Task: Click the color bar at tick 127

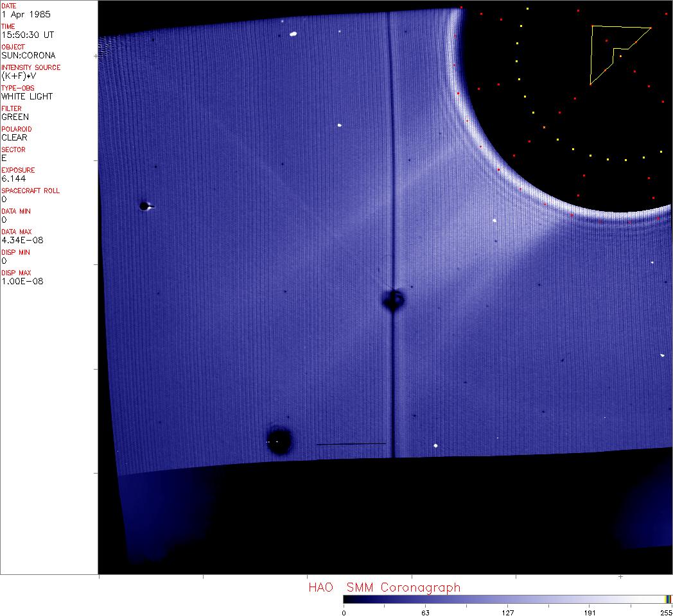Action: tap(507, 599)
